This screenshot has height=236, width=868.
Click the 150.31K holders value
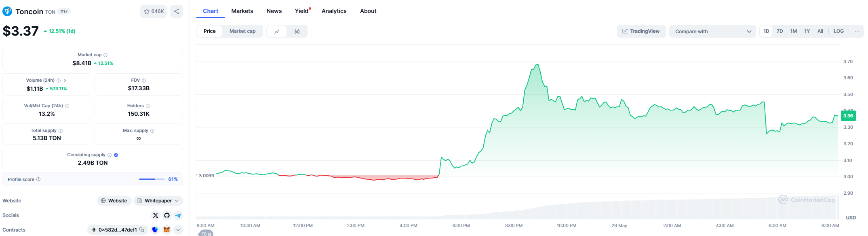(139, 114)
